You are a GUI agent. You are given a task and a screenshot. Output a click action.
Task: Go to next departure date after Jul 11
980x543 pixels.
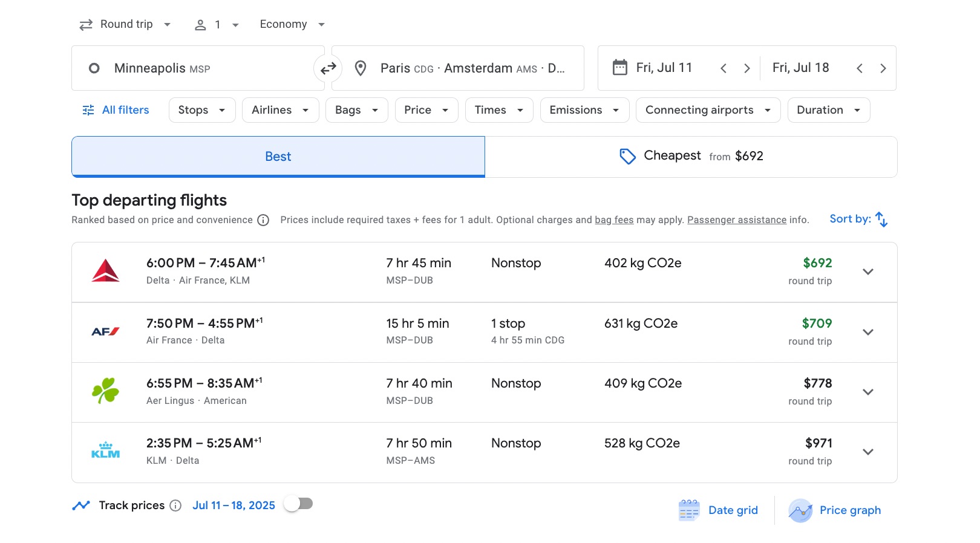tap(747, 68)
